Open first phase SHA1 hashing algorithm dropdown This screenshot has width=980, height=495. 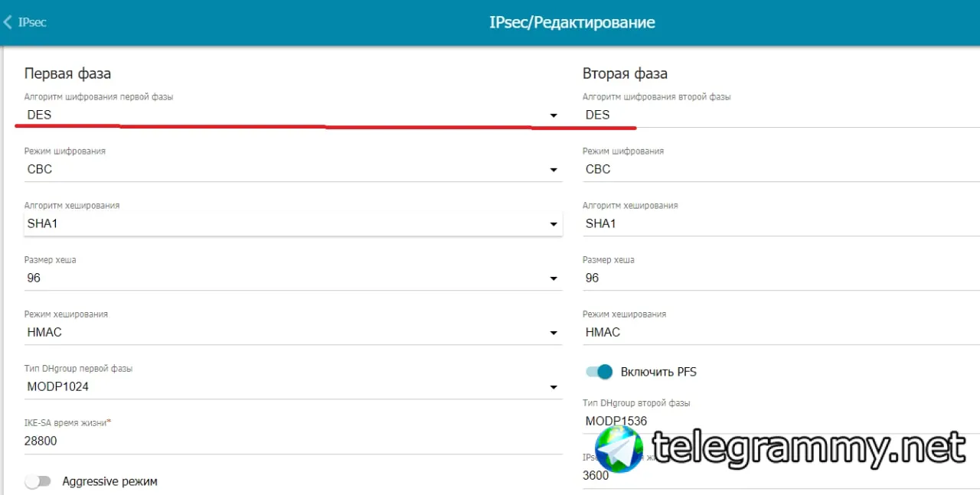click(293, 223)
